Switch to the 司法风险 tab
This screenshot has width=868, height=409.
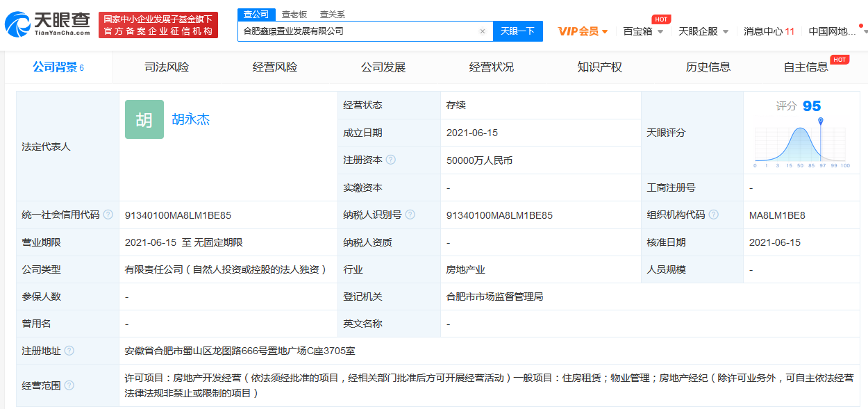(x=167, y=67)
